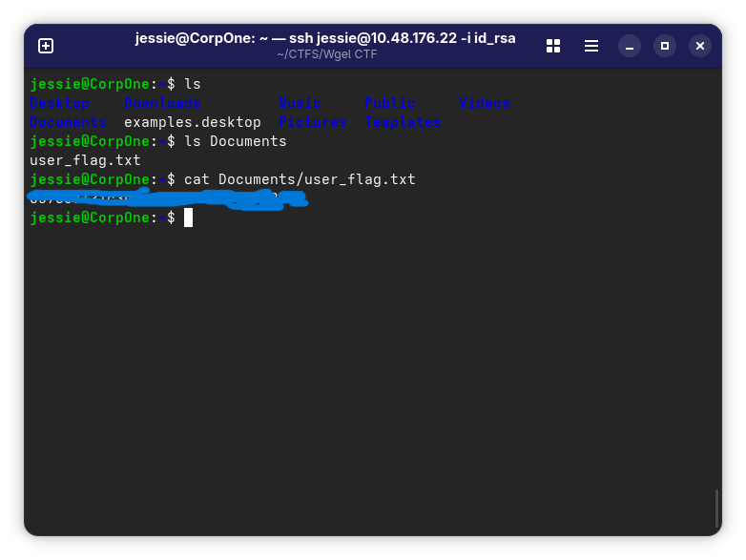746x560 pixels.
Task: Click the examples.desktop file name
Action: tap(192, 122)
